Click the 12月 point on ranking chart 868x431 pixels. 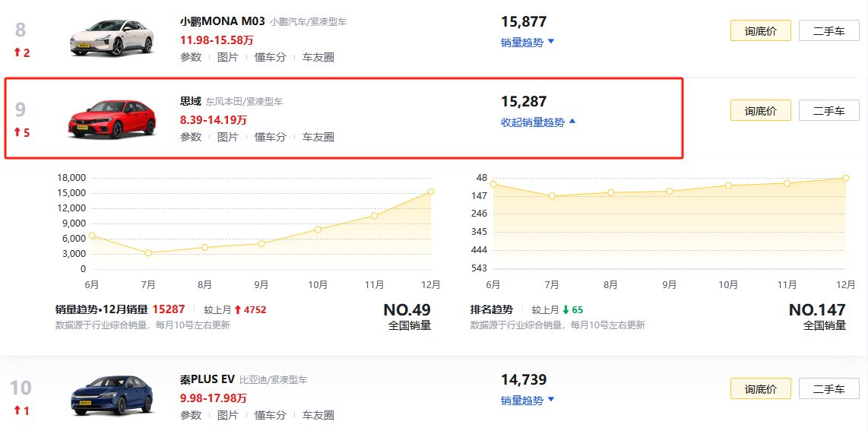846,178
